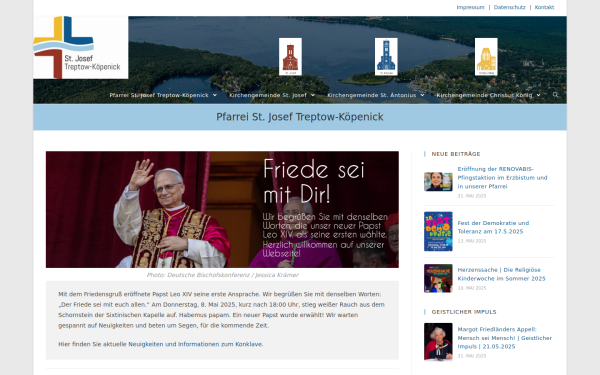Image resolution: width=600 pixels, height=375 pixels.
Task: Expand the Kirchengemeinde St. Josef menu chevron
Action: 313,95
